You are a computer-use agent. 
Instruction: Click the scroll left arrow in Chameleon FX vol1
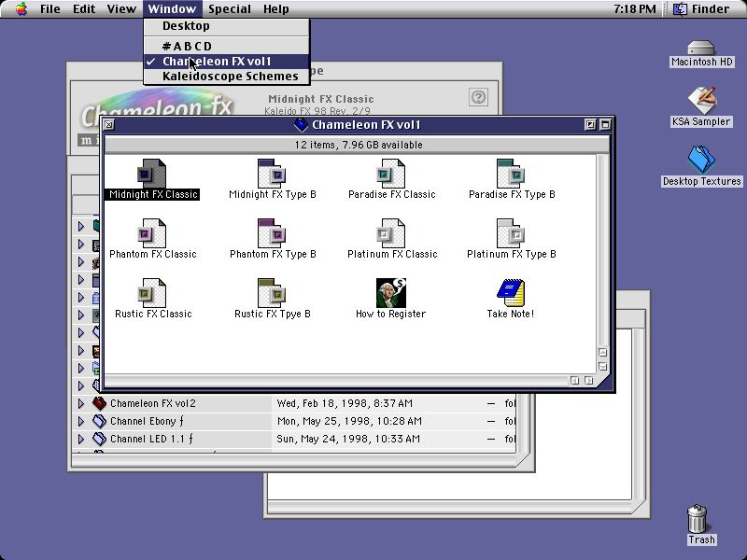[575, 381]
